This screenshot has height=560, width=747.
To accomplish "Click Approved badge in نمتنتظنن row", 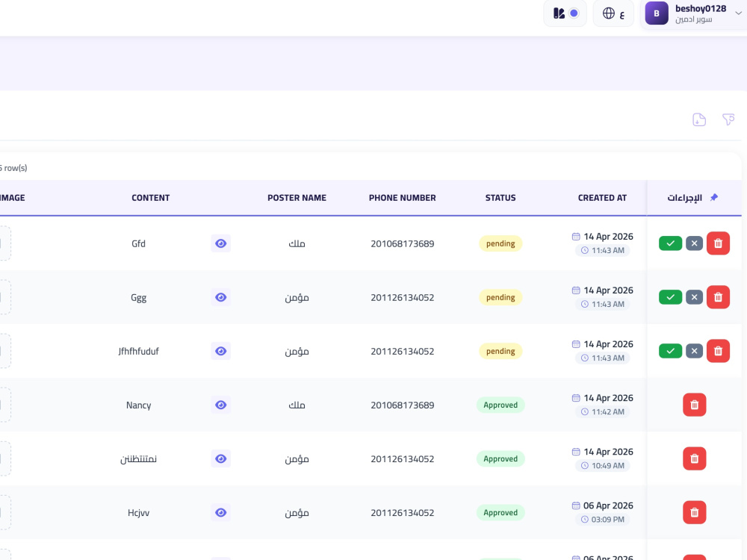I will [x=500, y=458].
